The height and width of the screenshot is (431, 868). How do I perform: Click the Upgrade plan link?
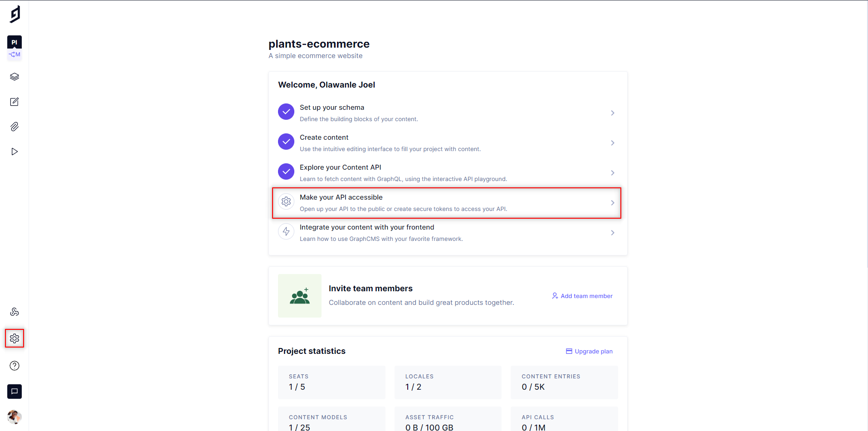[x=589, y=351]
